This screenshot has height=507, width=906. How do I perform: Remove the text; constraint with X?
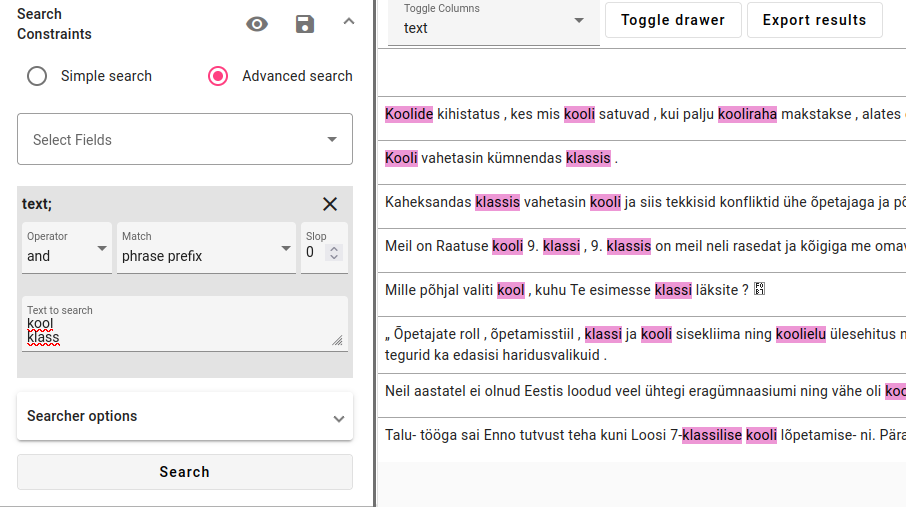[x=330, y=204]
